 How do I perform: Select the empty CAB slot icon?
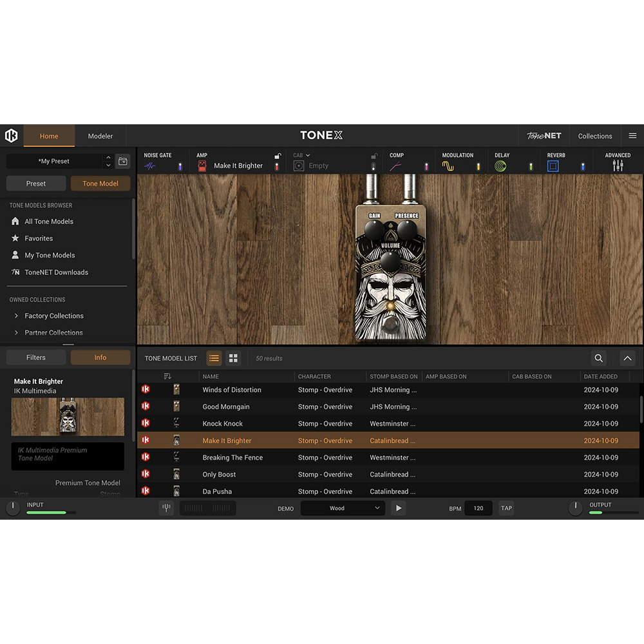coord(299,166)
